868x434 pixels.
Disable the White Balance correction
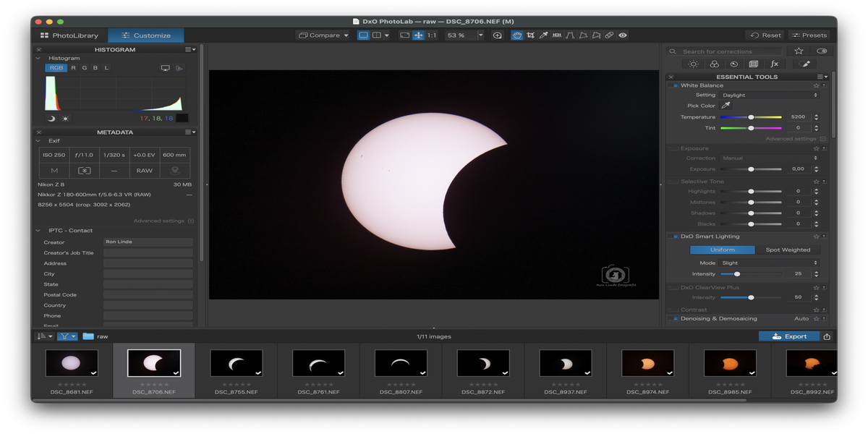pos(675,85)
